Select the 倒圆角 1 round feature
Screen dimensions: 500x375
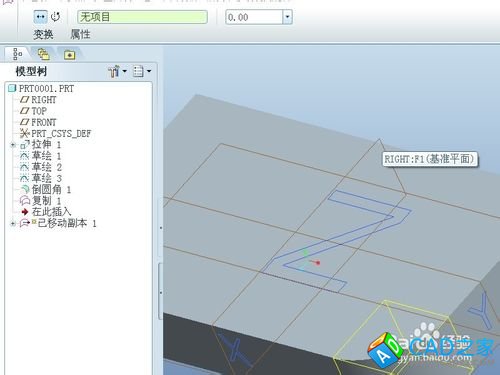pos(51,190)
